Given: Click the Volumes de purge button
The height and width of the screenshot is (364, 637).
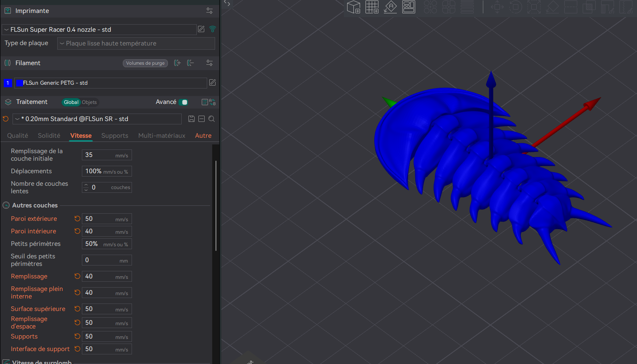Looking at the screenshot, I should point(145,63).
